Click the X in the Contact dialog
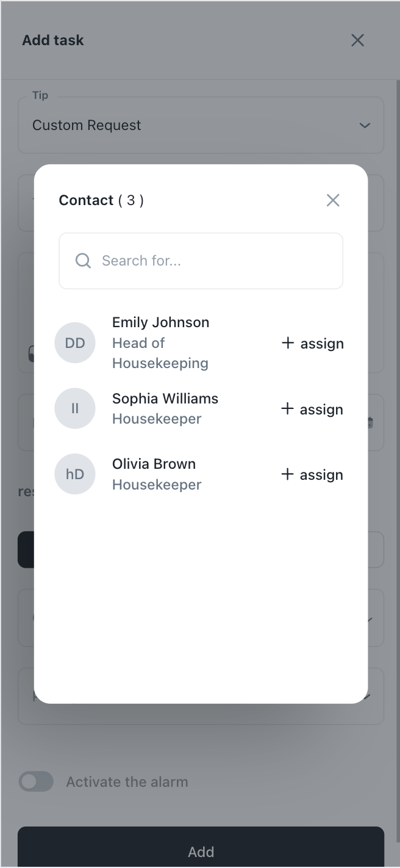The height and width of the screenshot is (868, 400). coord(332,200)
